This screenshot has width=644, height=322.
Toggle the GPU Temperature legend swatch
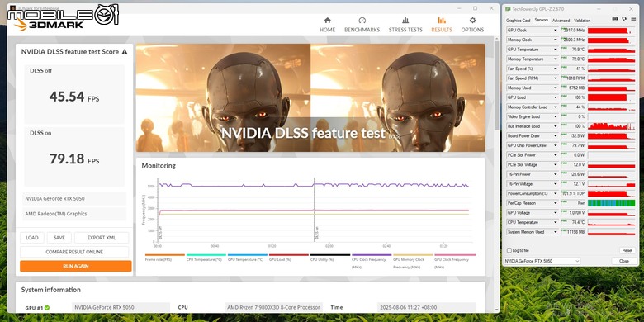click(248, 255)
